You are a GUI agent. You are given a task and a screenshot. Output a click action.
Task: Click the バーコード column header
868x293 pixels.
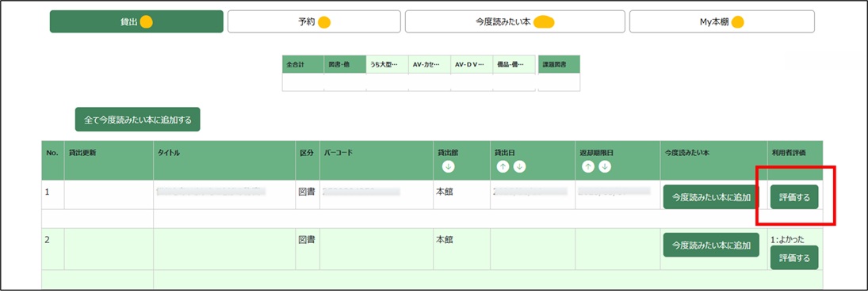pos(376,160)
